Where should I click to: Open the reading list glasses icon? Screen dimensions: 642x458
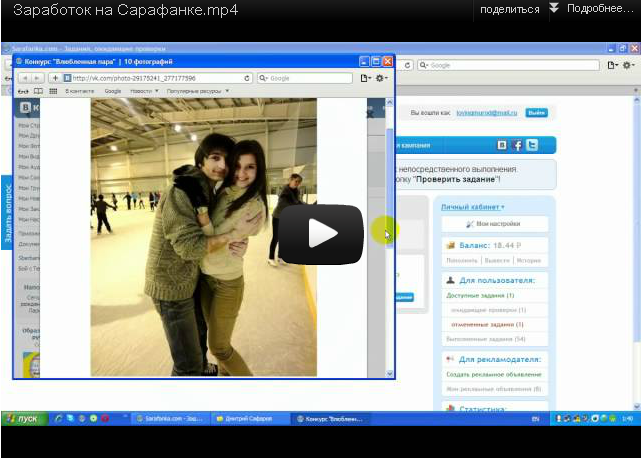(23, 91)
